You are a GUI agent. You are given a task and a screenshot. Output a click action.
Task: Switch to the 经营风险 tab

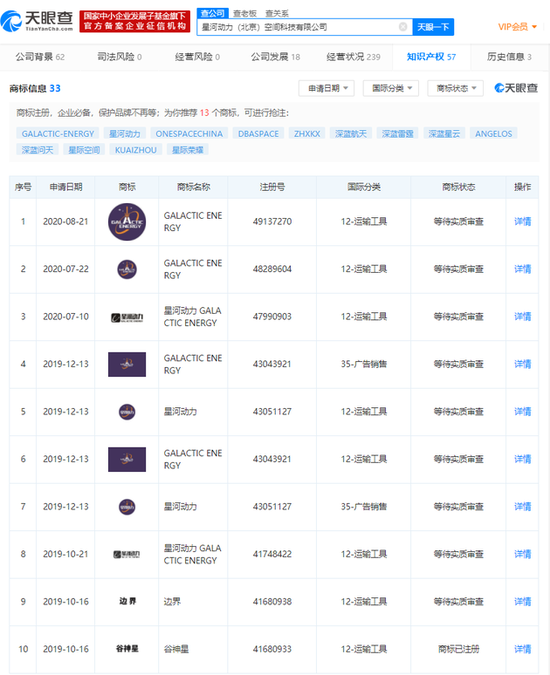pos(197,57)
